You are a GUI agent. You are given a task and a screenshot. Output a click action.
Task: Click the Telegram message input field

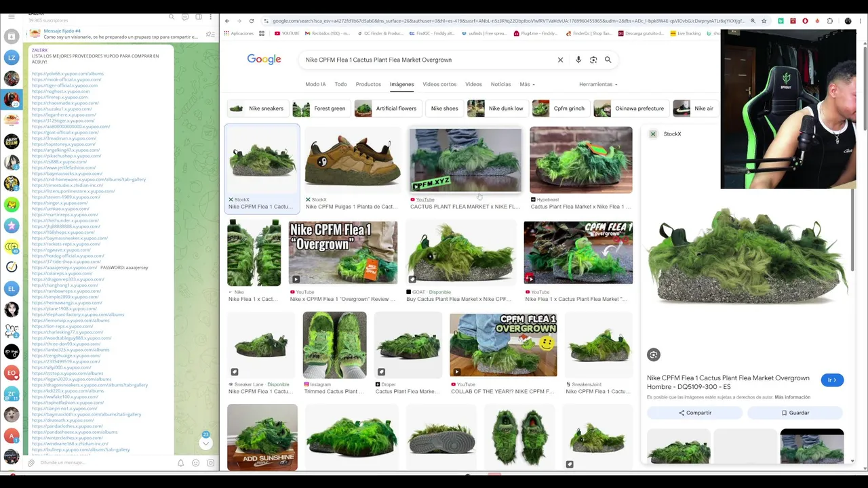coord(105,463)
